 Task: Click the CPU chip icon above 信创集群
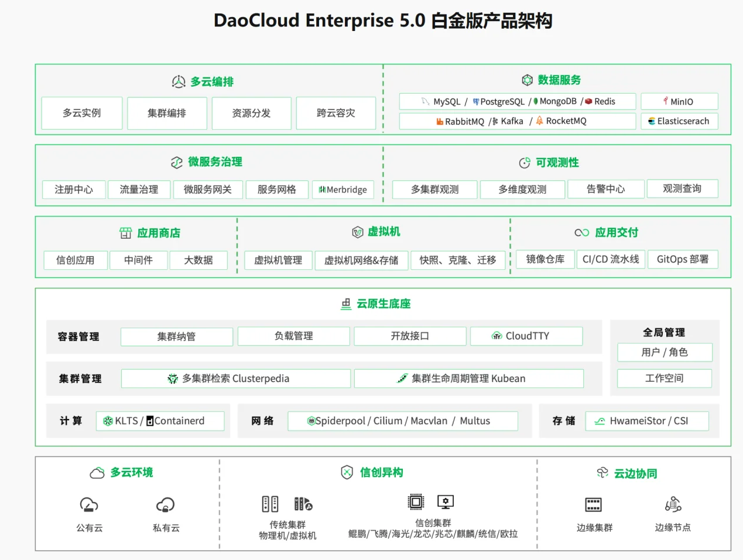416,501
